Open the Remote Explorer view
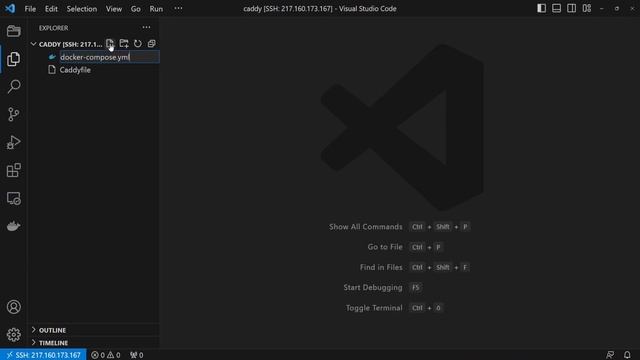Viewport: 640px width, 360px height. (13, 198)
